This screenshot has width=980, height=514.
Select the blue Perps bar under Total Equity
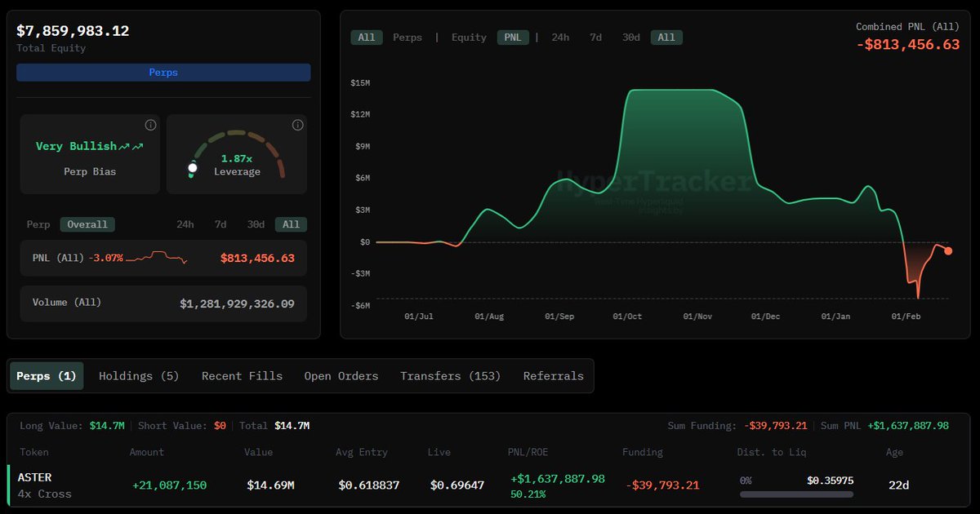click(163, 73)
